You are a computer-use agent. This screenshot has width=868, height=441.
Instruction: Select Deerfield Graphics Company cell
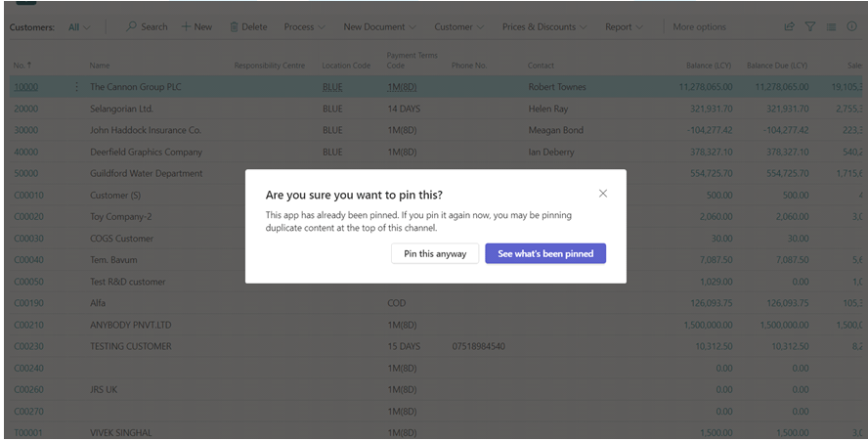(x=147, y=152)
